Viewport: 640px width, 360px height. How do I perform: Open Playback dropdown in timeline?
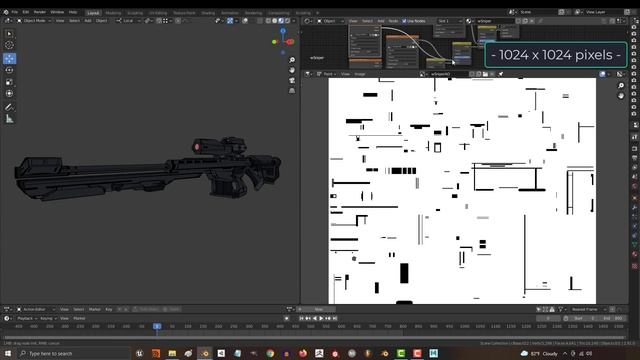(x=27, y=318)
